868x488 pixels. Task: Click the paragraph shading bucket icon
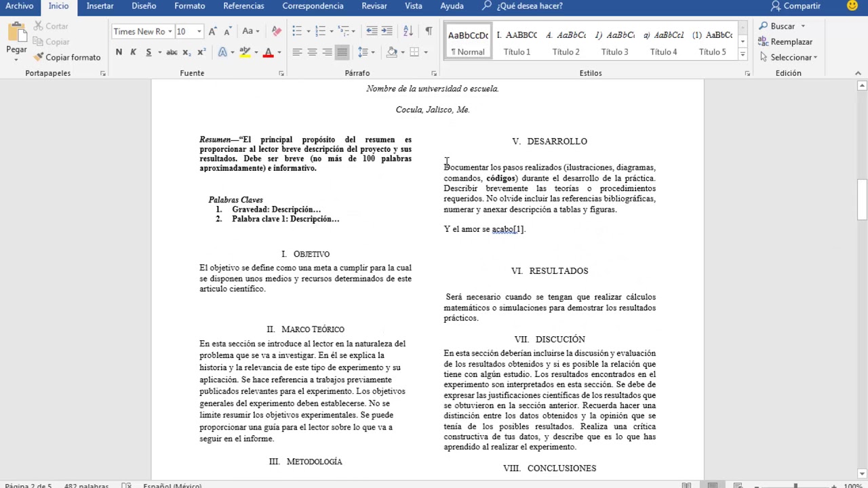(392, 52)
